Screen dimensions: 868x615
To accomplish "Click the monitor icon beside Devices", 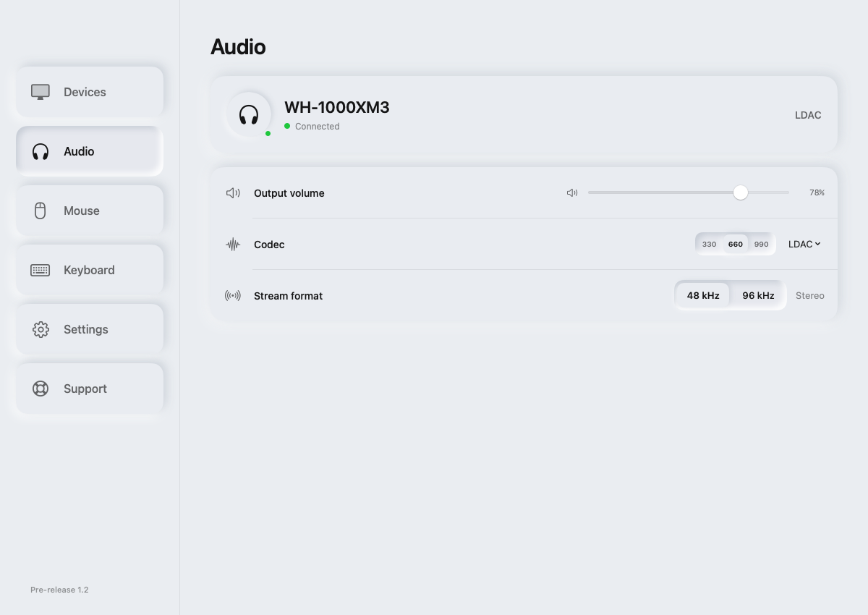I will click(x=41, y=92).
